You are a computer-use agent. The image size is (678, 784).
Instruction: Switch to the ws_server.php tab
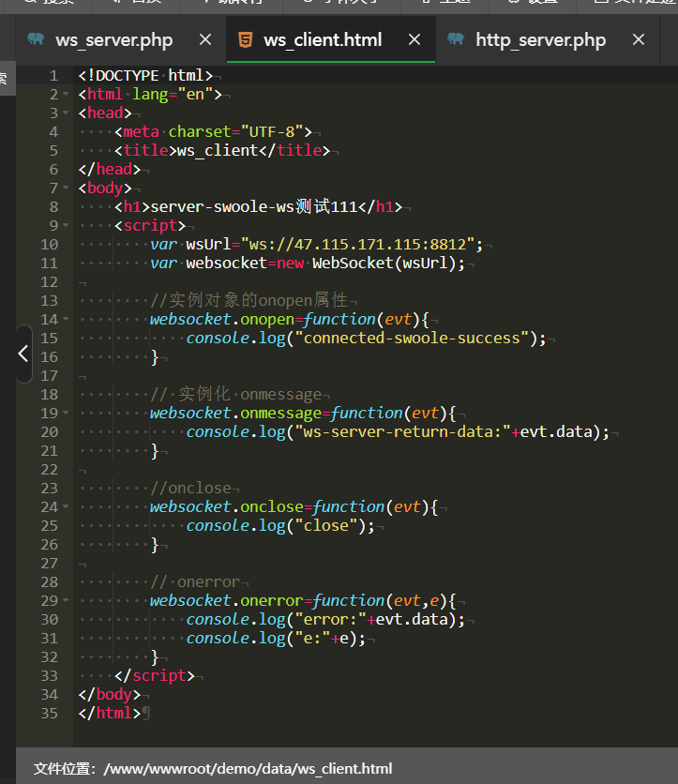click(x=114, y=40)
